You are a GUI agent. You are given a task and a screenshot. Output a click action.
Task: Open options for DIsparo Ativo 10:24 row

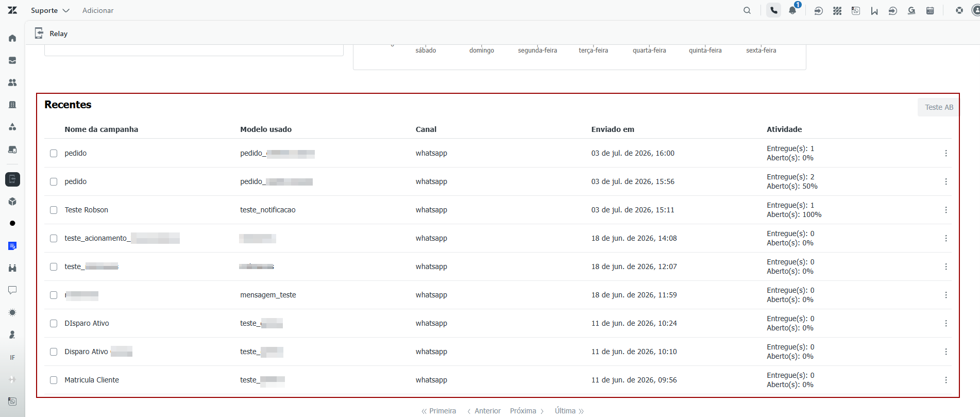[946, 323]
